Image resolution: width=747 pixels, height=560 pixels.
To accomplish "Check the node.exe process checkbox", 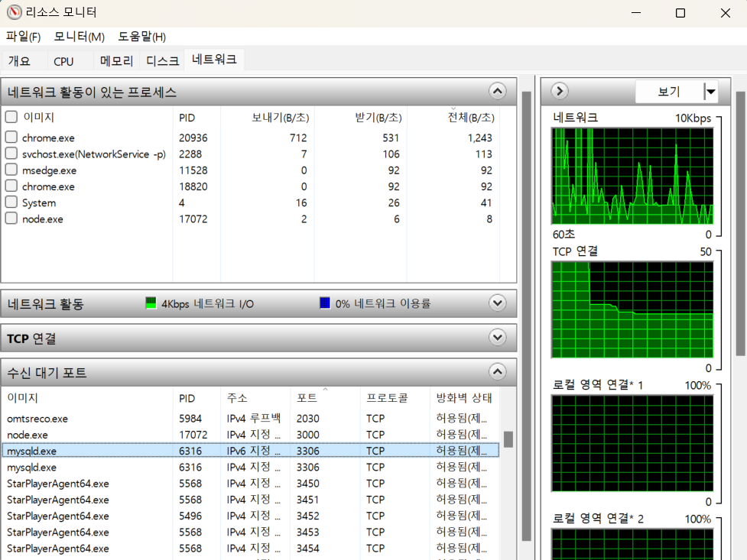I will (x=11, y=218).
